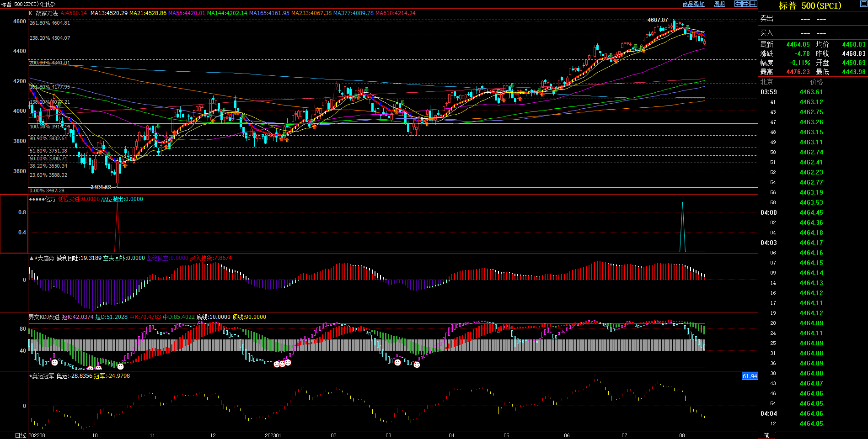Open the 商品叠加 overlay link
868x439 pixels.
coord(693,4)
